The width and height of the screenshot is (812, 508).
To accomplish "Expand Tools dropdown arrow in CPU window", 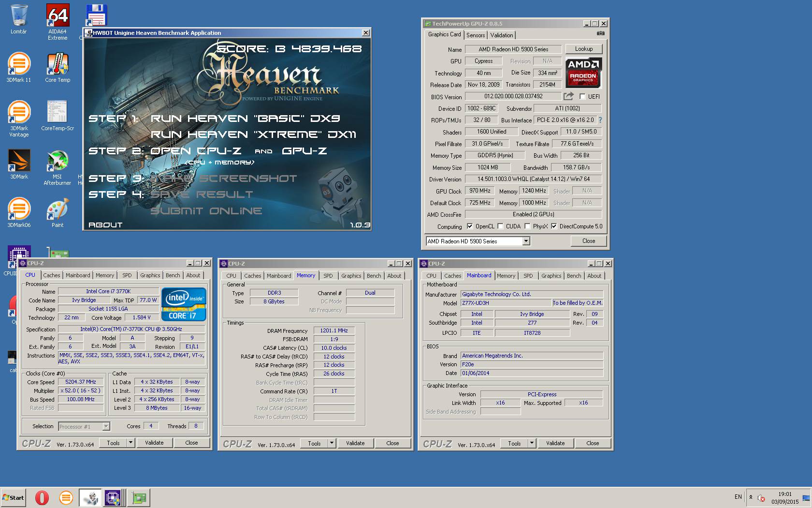I will tap(130, 443).
